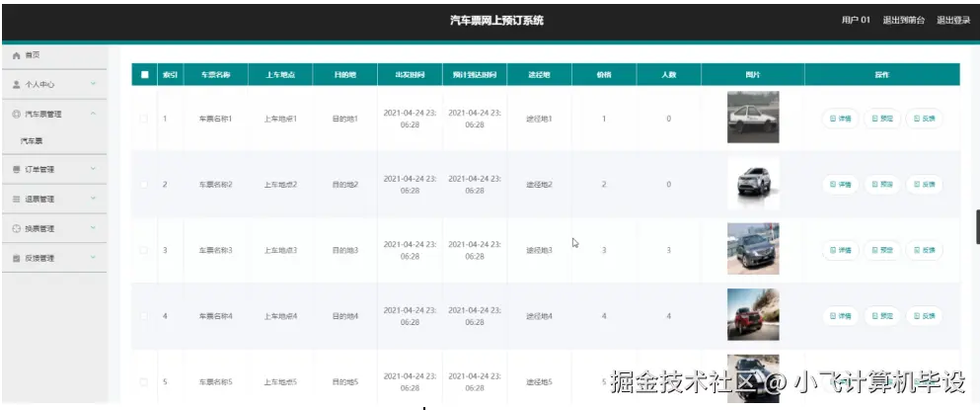Viewport: 980px width, 410px height.
Task: Expand the 订单管理 chevron
Action: [x=93, y=169]
